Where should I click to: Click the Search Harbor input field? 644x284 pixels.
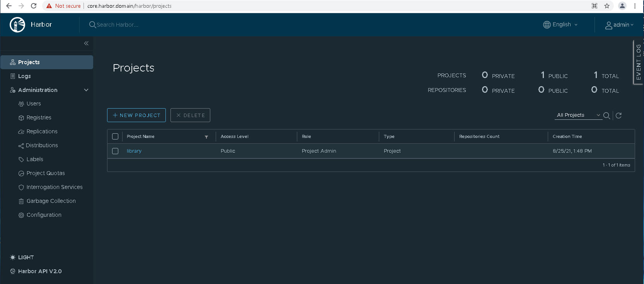point(117,25)
